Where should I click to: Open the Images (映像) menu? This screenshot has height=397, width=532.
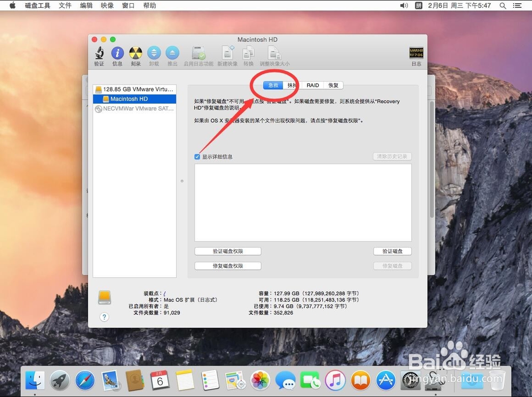(x=107, y=5)
